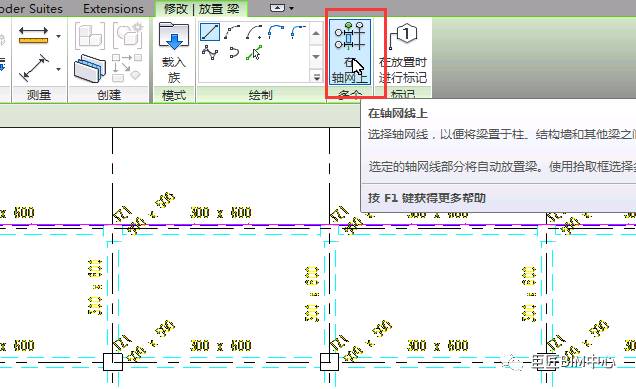Viewport: 636px width, 389px height.
Task: Toggle 在放置时进行标记 (Tag on Placement)
Action: 403,52
